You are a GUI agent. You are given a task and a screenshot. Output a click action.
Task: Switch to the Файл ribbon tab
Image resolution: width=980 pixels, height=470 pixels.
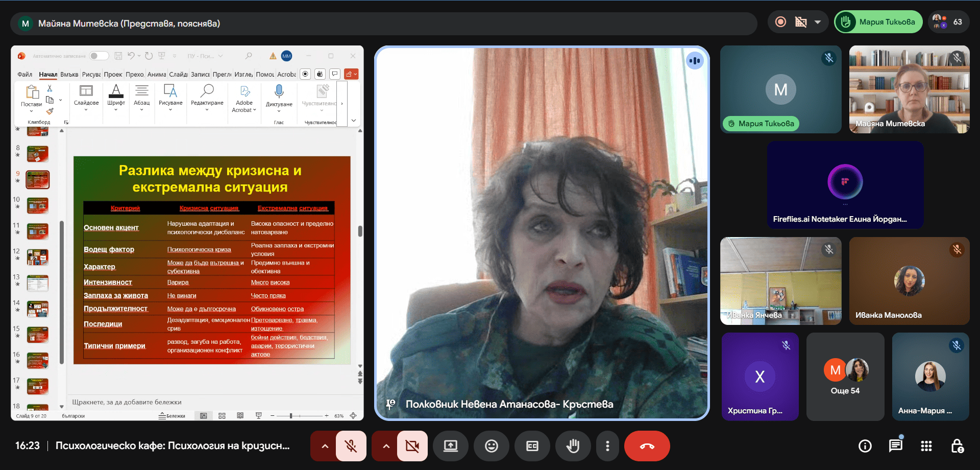click(24, 75)
